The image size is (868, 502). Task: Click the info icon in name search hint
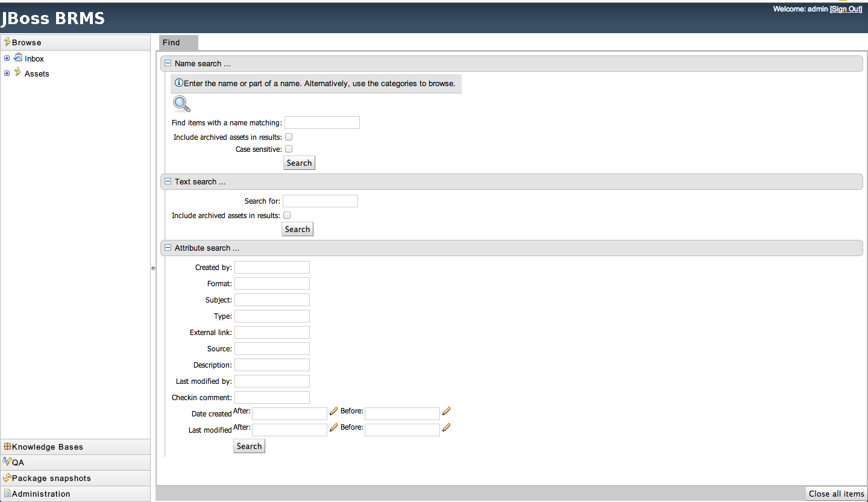click(x=178, y=83)
